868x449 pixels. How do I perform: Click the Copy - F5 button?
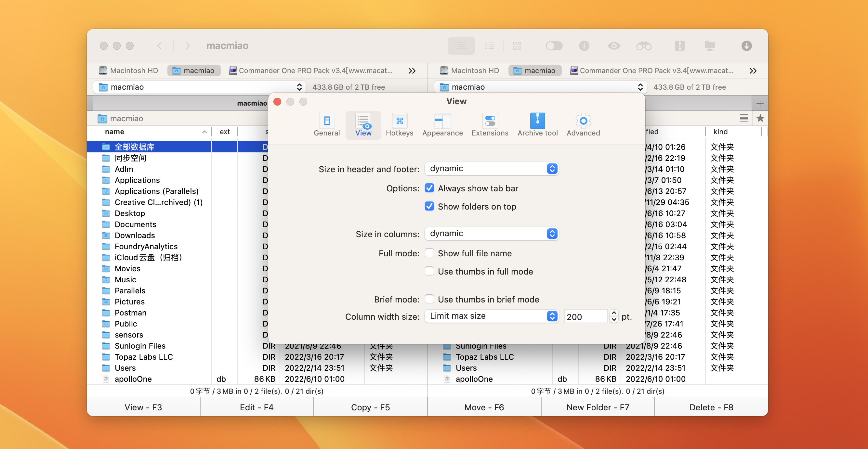tap(370, 407)
